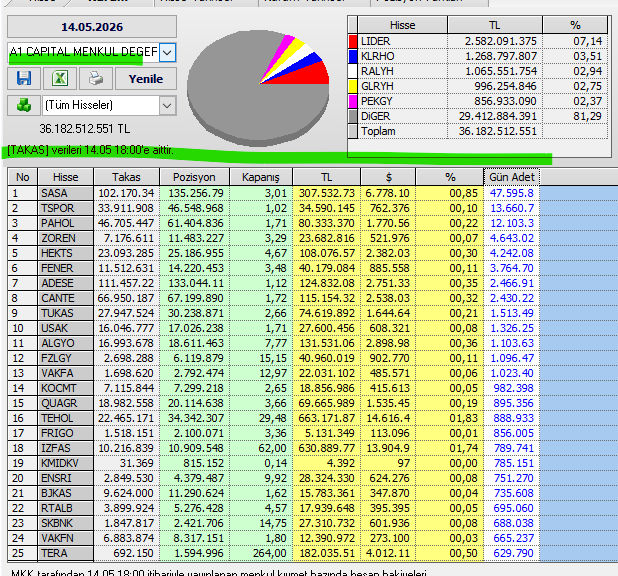Sort by the No column header
618x576 pixels.
(x=22, y=177)
